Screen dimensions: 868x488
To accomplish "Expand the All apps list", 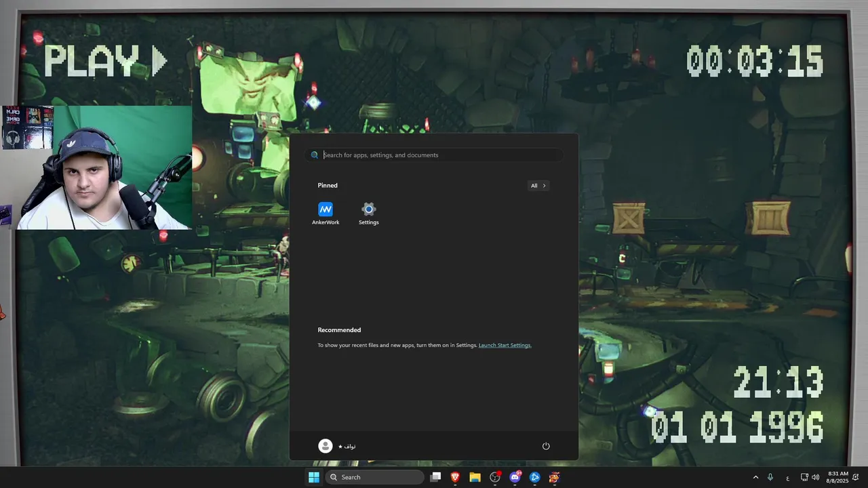I will [x=538, y=186].
